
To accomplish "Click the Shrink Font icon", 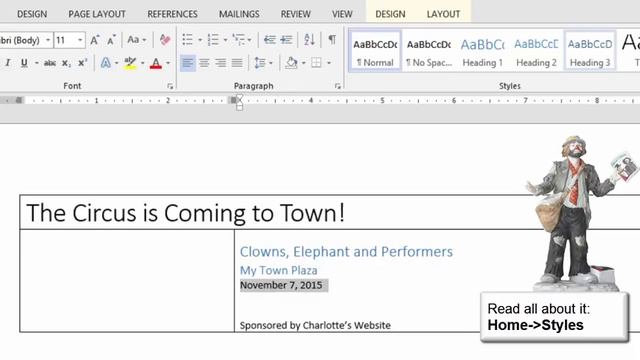I will (x=111, y=40).
